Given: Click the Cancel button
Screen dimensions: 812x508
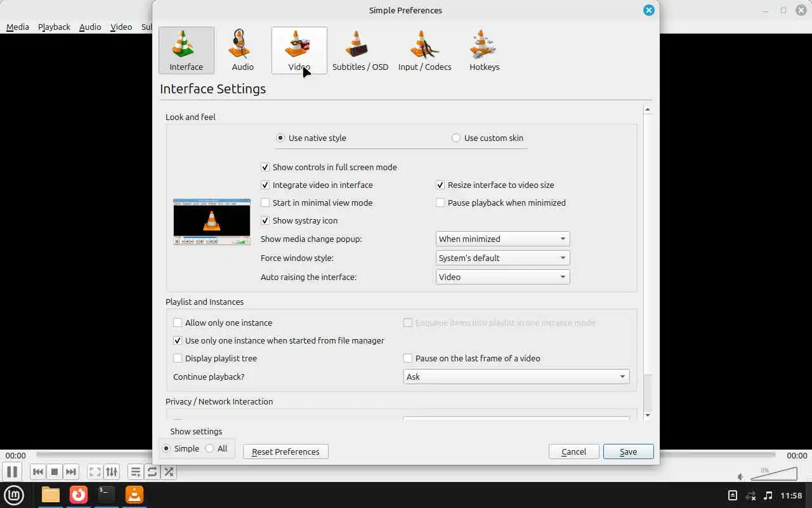Looking at the screenshot, I should 573,451.
